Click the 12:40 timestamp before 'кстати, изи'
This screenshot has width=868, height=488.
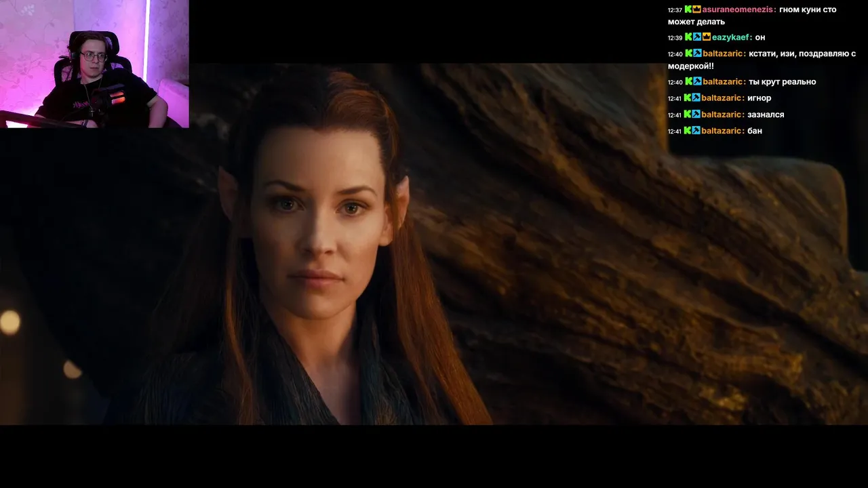(675, 54)
